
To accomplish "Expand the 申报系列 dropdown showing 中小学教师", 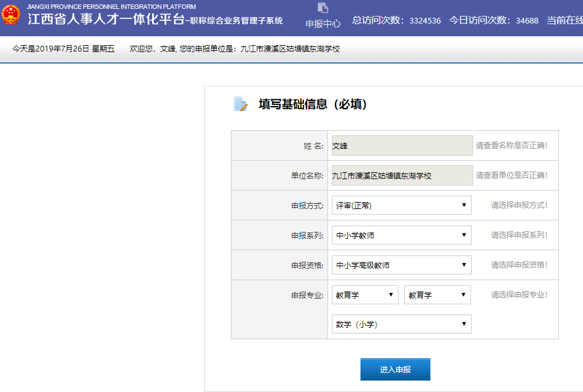I will coord(401,235).
